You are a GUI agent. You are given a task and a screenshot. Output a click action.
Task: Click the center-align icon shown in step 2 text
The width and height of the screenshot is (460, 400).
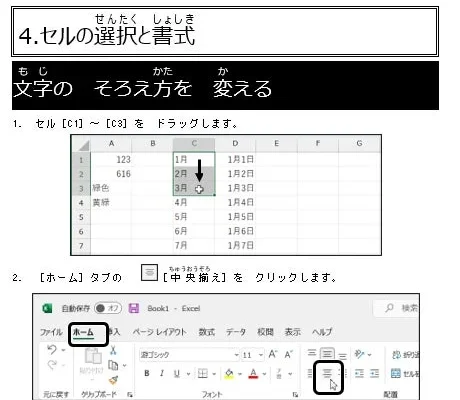(149, 272)
